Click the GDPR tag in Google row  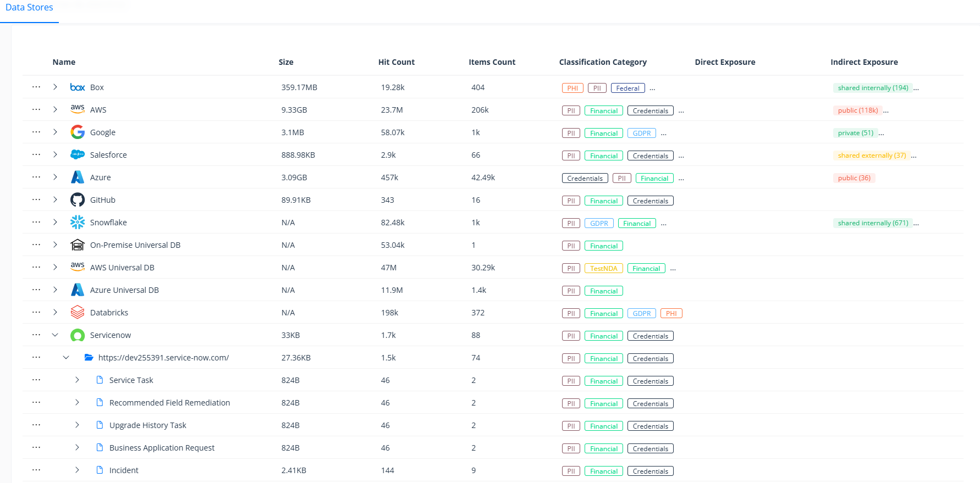[x=642, y=133]
